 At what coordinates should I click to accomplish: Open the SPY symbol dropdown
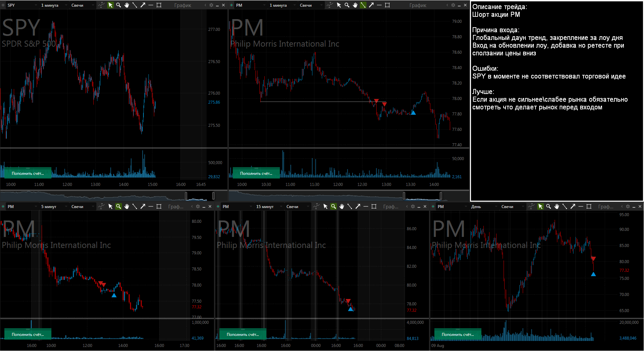tap(22, 5)
